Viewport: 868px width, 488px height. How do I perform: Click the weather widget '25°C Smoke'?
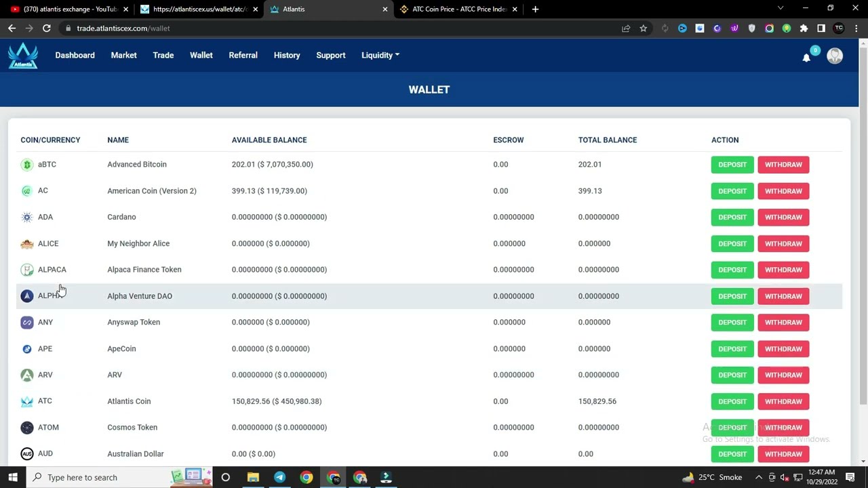pyautogui.click(x=712, y=477)
